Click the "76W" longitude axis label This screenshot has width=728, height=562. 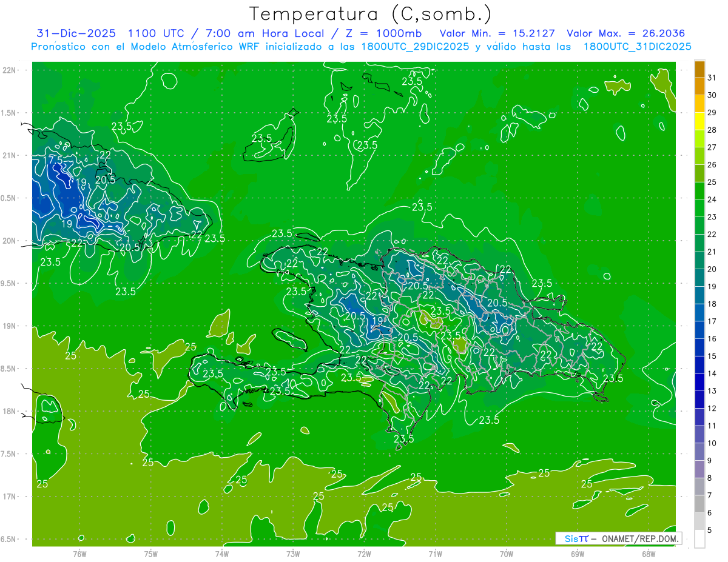click(x=79, y=554)
